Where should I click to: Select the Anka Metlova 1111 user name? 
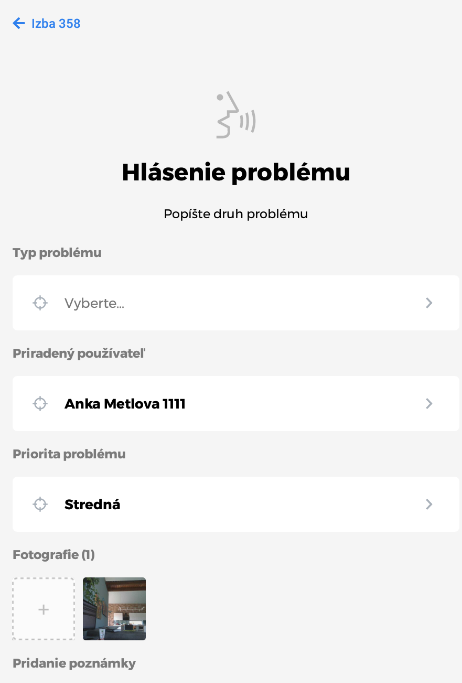pyautogui.click(x=125, y=404)
